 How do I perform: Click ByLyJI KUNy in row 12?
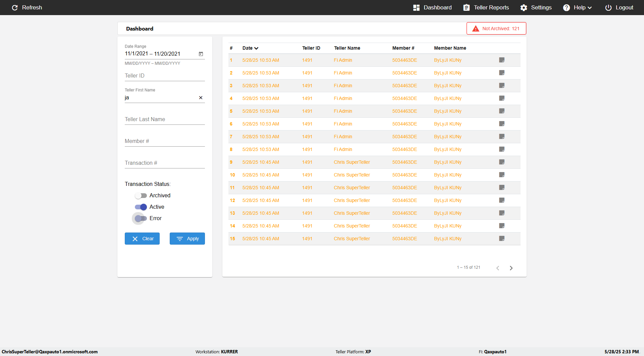pyautogui.click(x=448, y=200)
